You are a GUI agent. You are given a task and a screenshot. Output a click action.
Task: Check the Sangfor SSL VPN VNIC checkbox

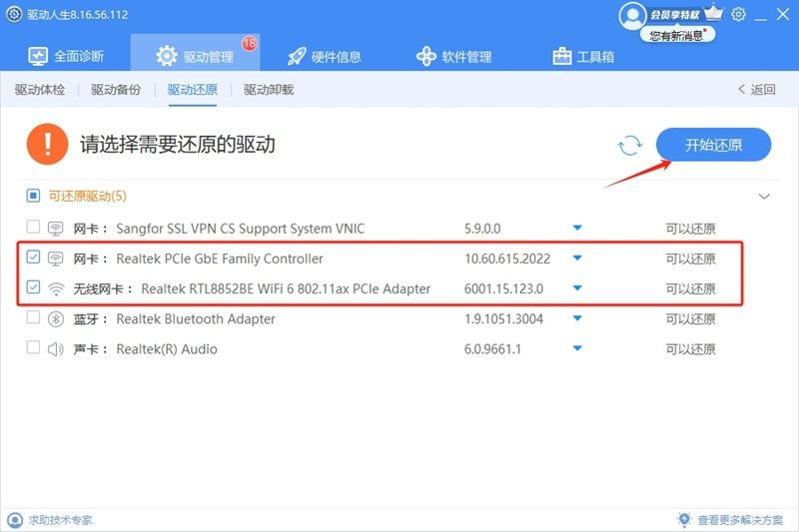click(33, 227)
